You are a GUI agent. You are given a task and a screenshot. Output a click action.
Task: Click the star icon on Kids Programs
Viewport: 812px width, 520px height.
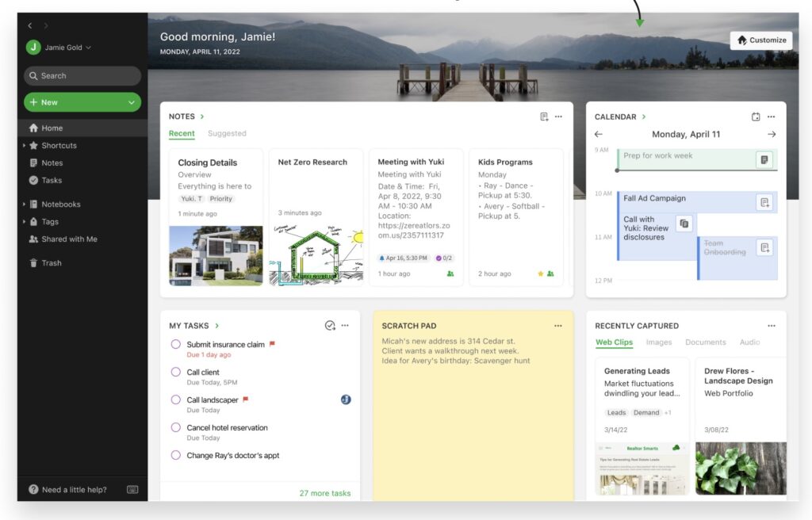(541, 273)
